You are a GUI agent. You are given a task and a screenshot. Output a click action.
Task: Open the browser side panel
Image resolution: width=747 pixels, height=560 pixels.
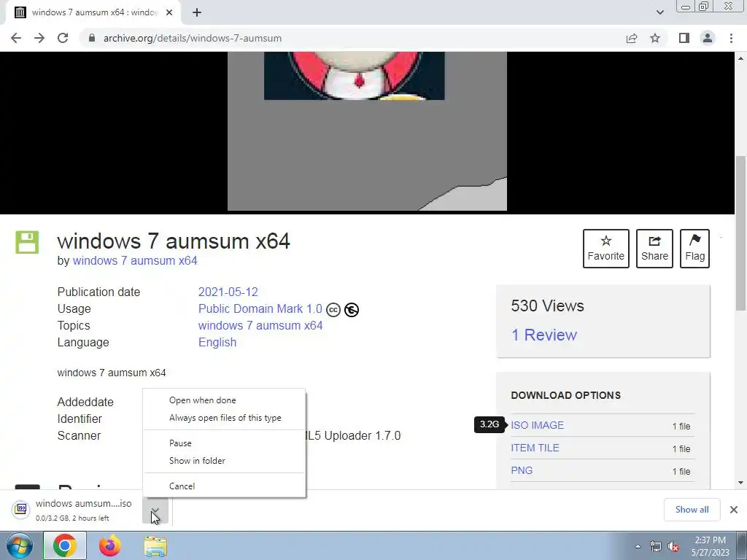pos(684,38)
